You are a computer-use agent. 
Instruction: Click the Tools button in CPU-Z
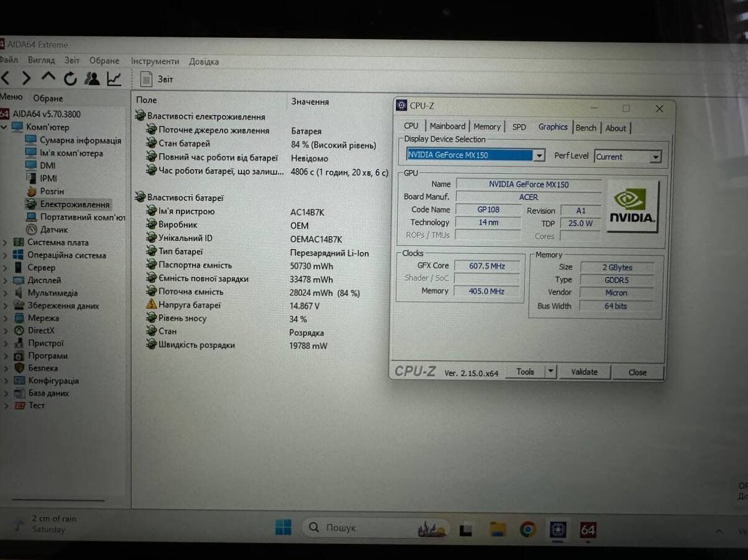pos(525,371)
